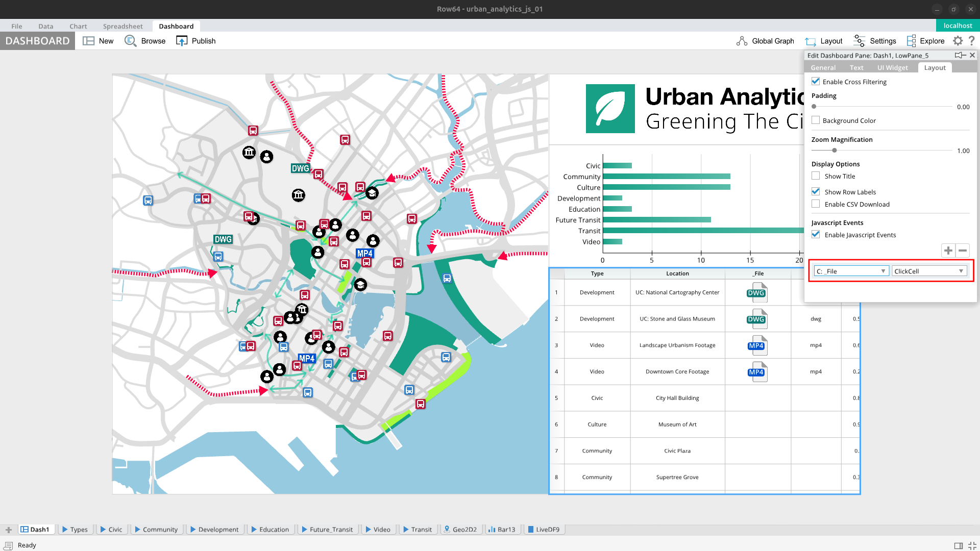Click the Global Graph icon
The width and height of the screenshot is (980, 551).
(x=742, y=41)
